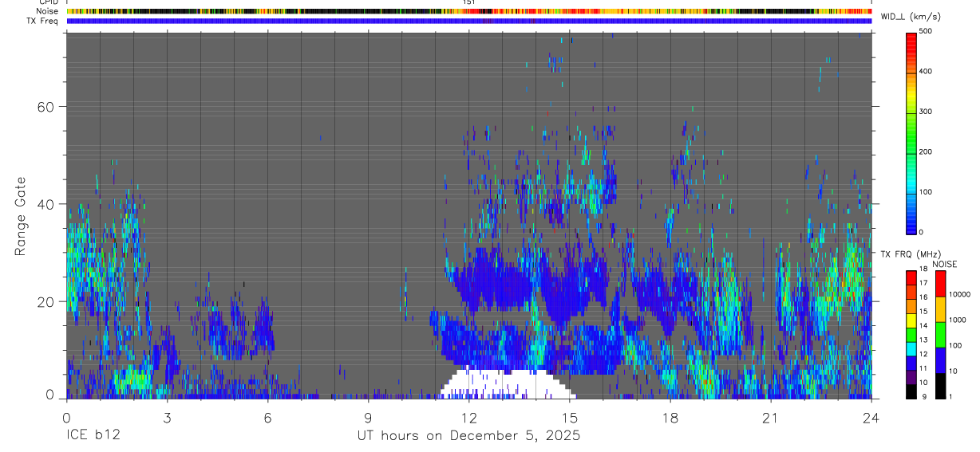Select the '6' UT hour tick label
The image size is (980, 452).
click(267, 417)
